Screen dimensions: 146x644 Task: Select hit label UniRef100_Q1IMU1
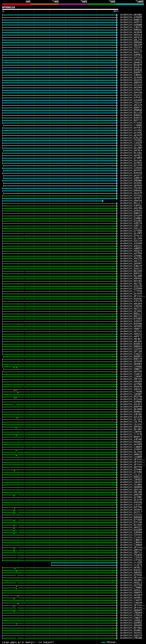(x=131, y=311)
